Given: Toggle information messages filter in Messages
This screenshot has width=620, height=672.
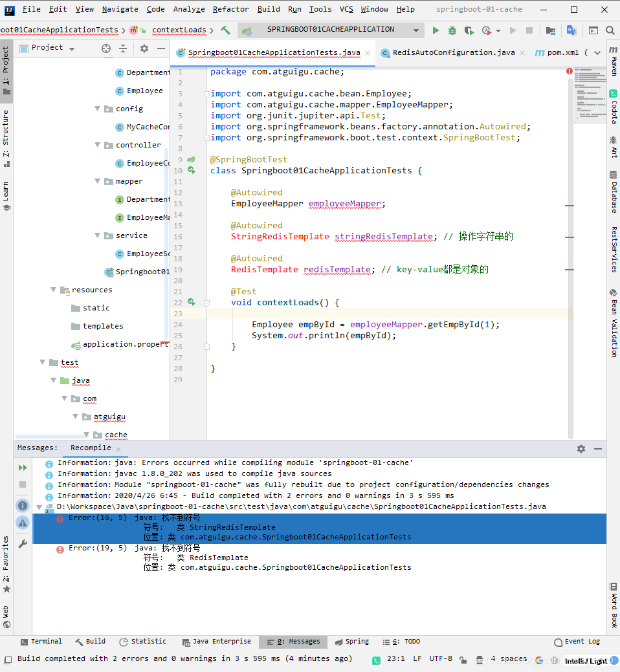Looking at the screenshot, I should [22, 505].
